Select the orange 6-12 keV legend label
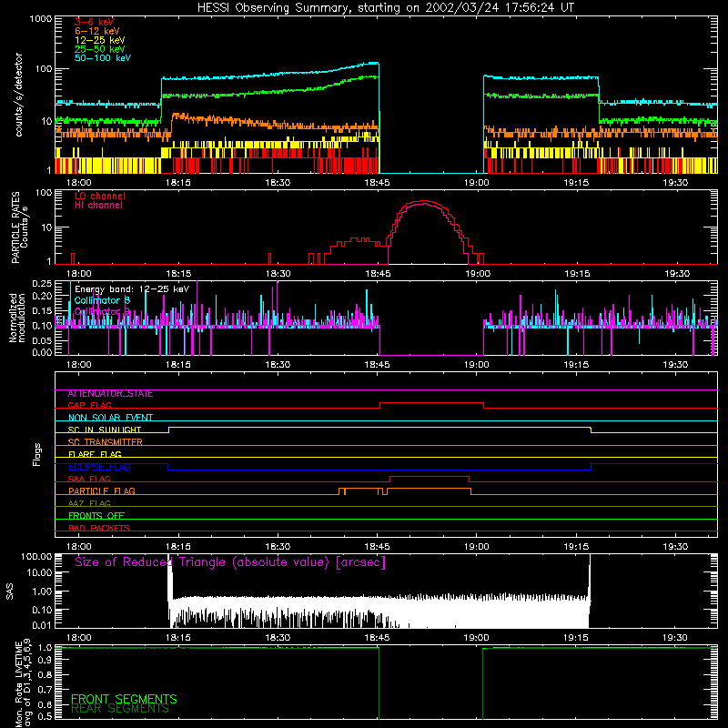This screenshot has width=728, height=728. 97,31
